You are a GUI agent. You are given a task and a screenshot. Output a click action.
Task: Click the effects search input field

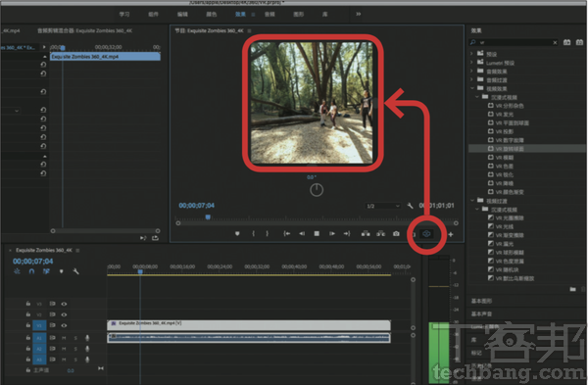(514, 43)
